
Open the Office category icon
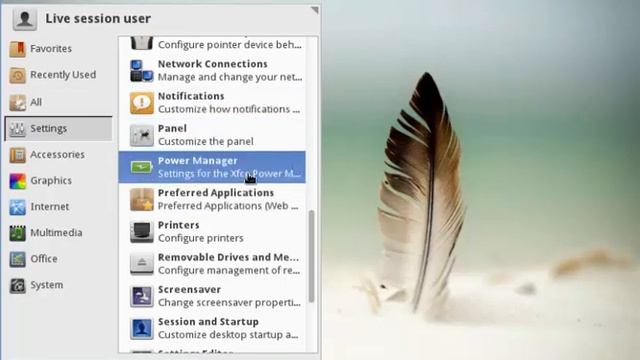[x=18, y=259]
